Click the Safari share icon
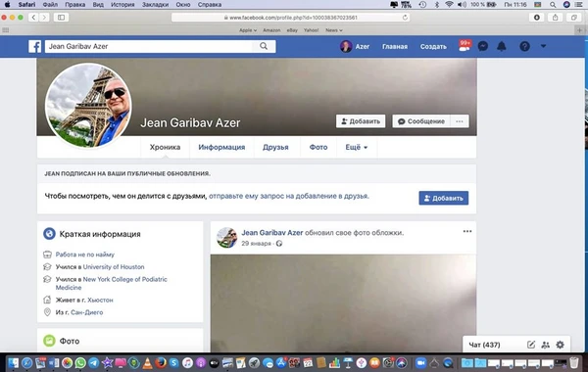The image size is (588, 372). pos(555,18)
